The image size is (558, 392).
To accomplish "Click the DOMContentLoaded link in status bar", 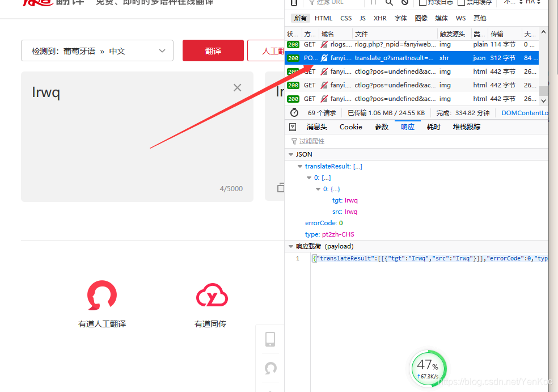I will coord(525,113).
